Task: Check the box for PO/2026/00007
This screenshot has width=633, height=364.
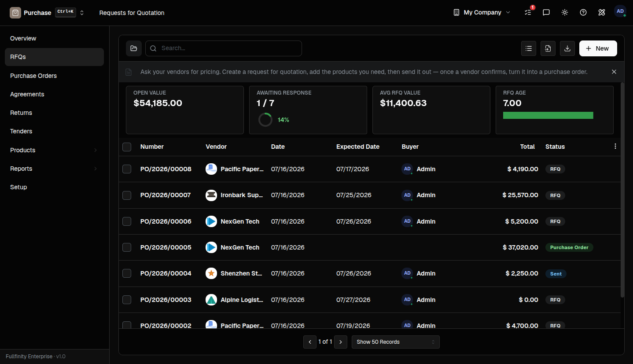Action: pyautogui.click(x=127, y=195)
